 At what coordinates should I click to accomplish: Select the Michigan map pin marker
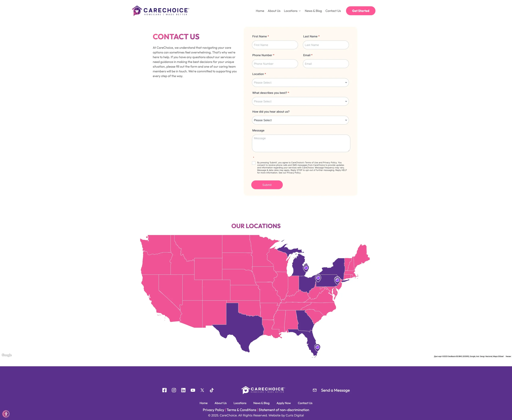click(306, 268)
